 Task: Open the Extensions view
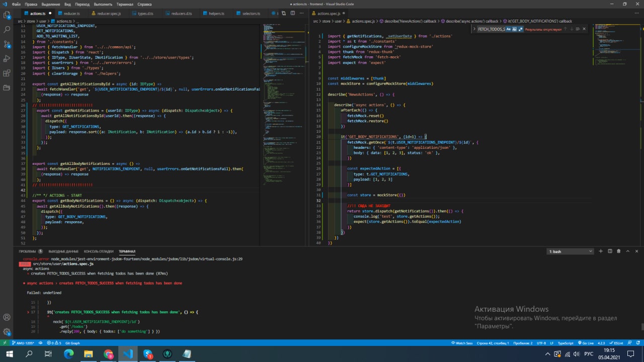click(x=7, y=73)
